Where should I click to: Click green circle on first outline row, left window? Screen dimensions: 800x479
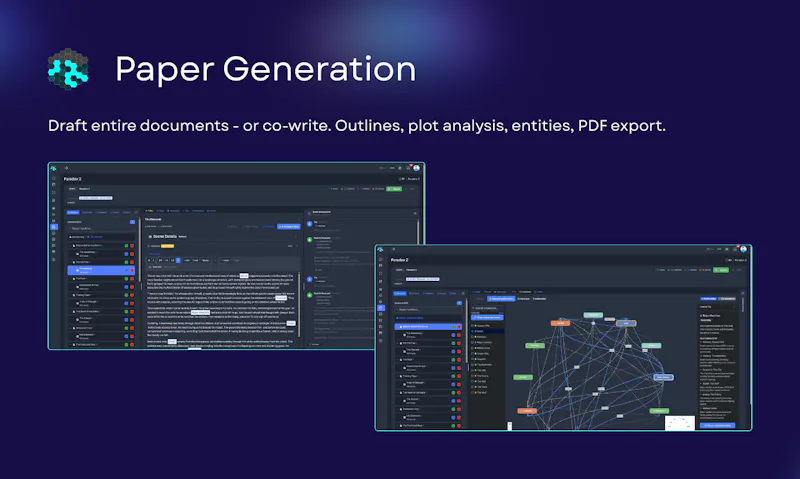click(x=127, y=246)
